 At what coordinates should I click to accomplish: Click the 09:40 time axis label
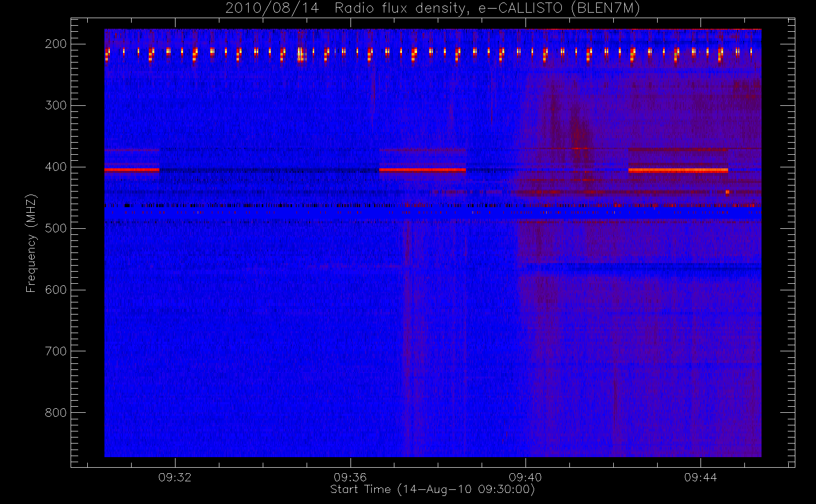tap(526, 477)
